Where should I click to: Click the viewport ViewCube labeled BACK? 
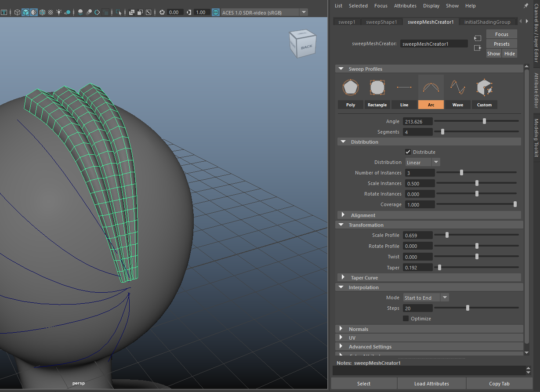coord(302,44)
